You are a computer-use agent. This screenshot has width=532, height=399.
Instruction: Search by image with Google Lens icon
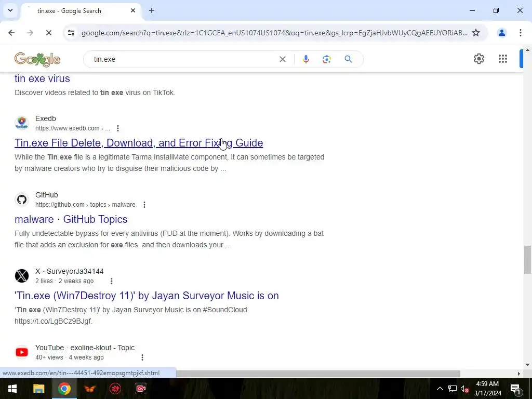(x=326, y=59)
